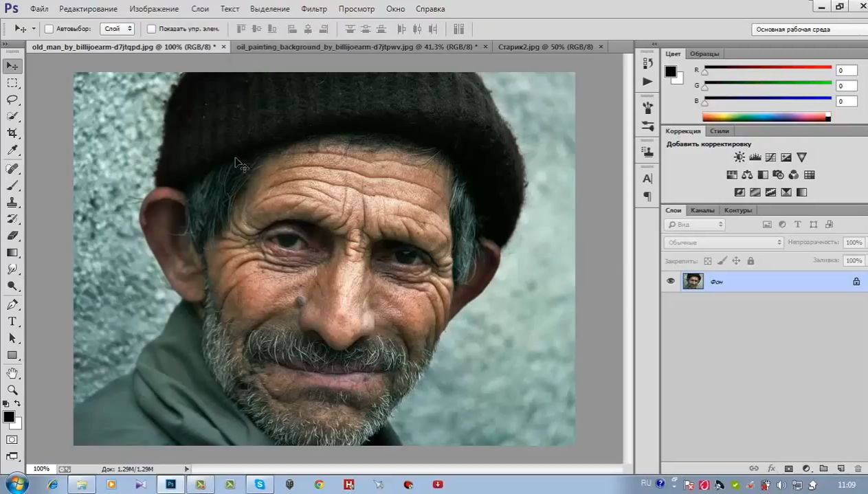Add a Brightness/Contrast adjustment
868x494 pixels.
click(739, 157)
